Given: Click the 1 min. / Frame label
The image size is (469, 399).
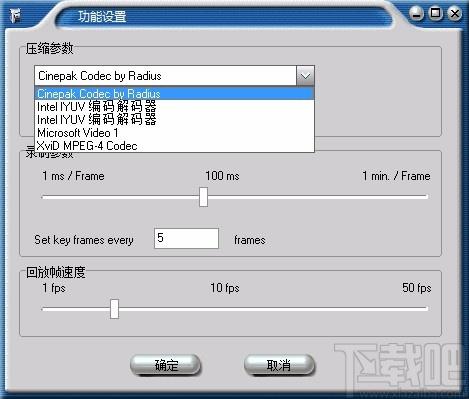Looking at the screenshot, I should click(396, 176).
